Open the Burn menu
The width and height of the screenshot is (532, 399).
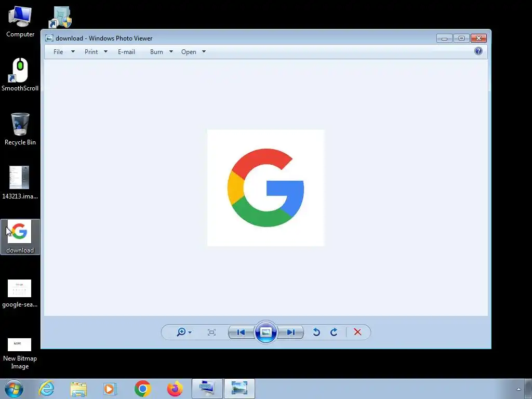(x=156, y=52)
